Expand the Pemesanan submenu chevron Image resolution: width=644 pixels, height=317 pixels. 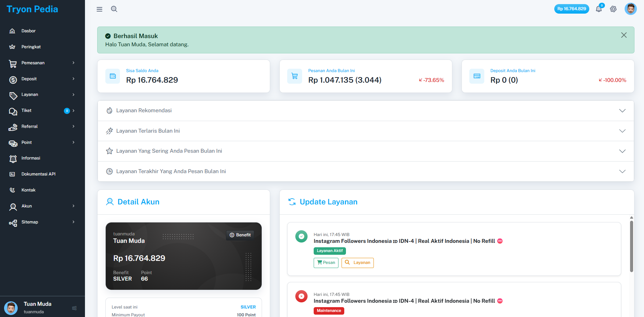(x=73, y=63)
